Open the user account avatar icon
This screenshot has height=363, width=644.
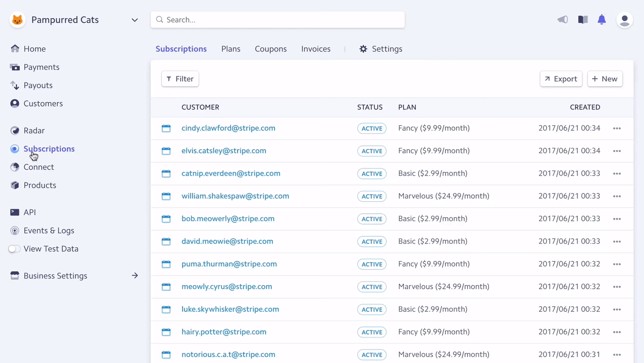point(625,19)
